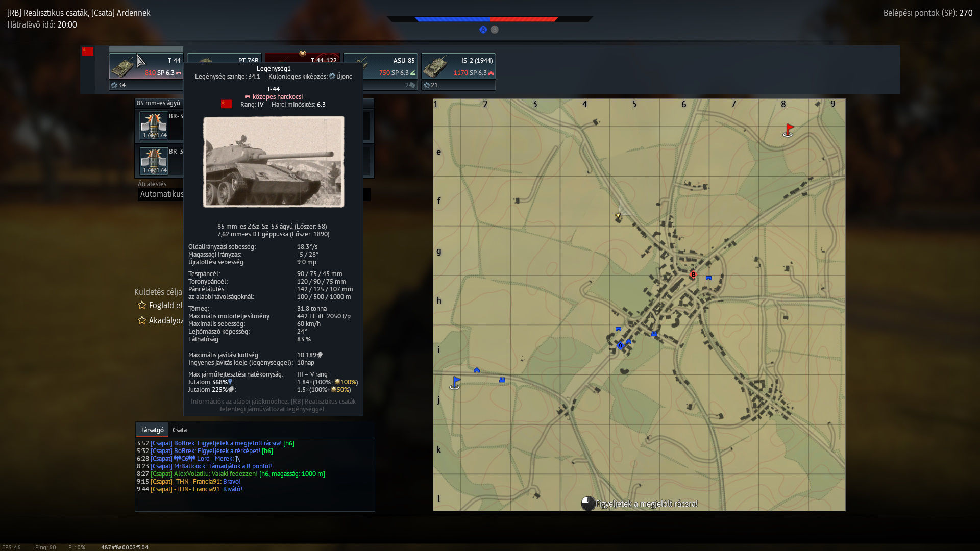Viewport: 980px width, 551px height.
Task: Click the team ticket progress bar
Action: 489,19
